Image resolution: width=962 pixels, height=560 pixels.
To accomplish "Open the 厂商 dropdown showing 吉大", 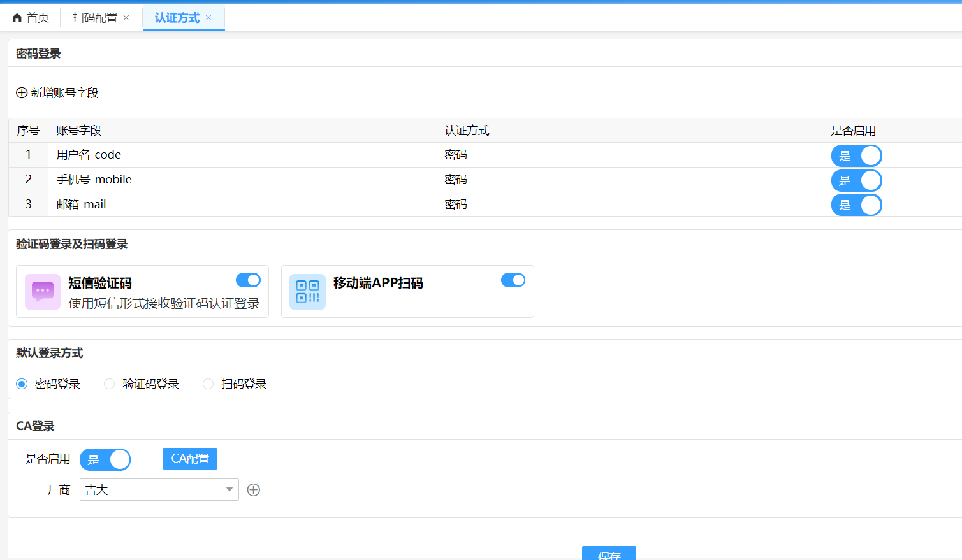I will pyautogui.click(x=159, y=490).
